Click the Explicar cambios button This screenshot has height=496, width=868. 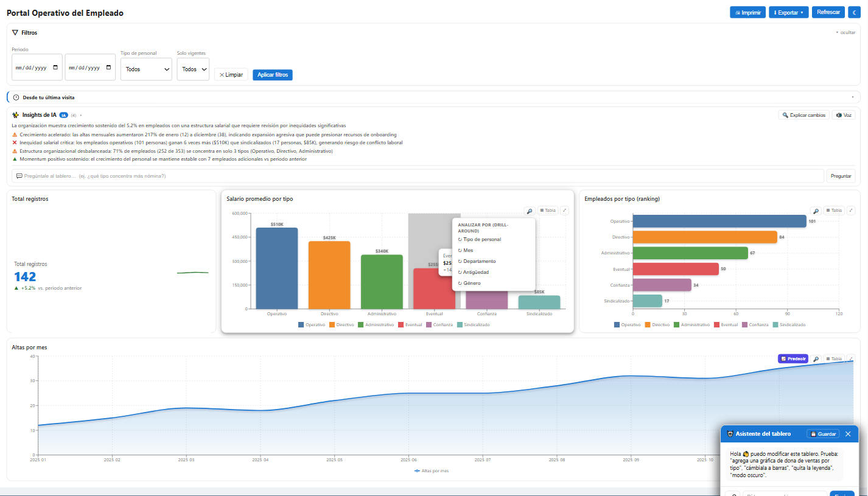coord(803,114)
